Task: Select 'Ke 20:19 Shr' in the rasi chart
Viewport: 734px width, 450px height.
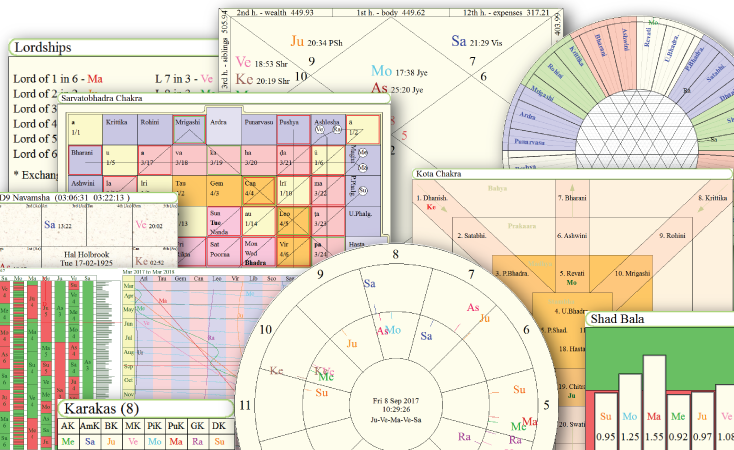Action: pos(263,80)
